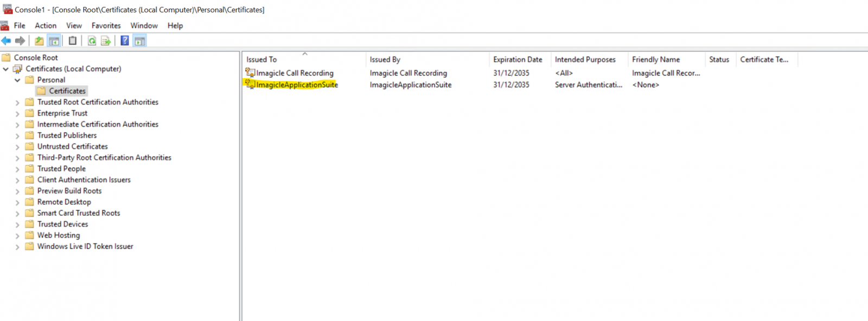This screenshot has width=868, height=321.
Task: Click the Back arrow toolbar icon
Action: pos(6,41)
